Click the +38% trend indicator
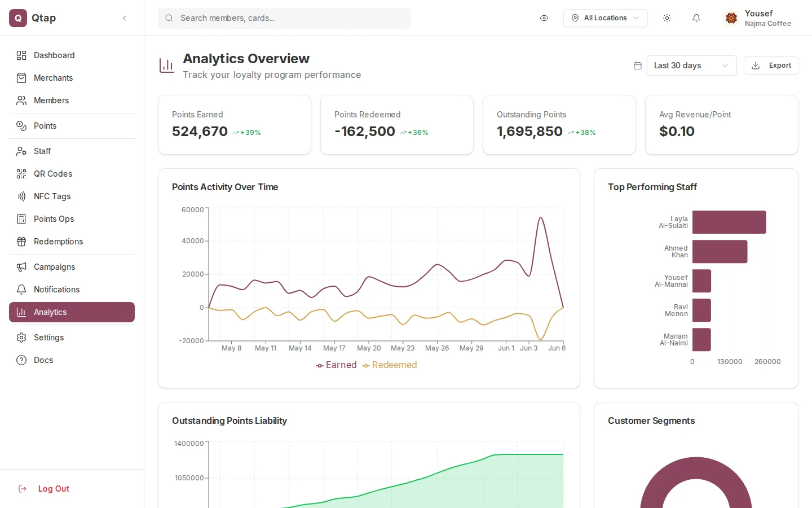Image resolution: width=812 pixels, height=508 pixels. tap(582, 133)
